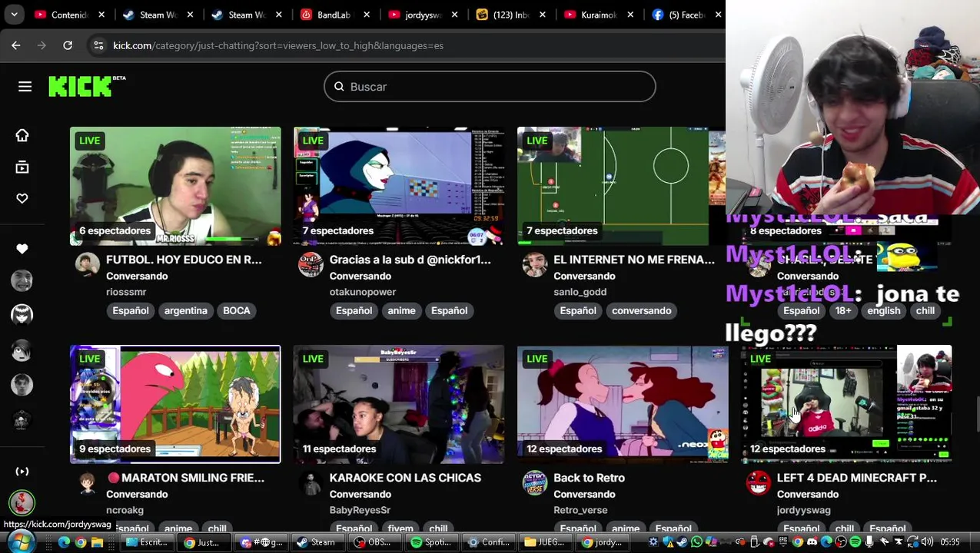The width and height of the screenshot is (980, 553).
Task: Open Back to Retro stream thumbnail
Action: click(623, 404)
